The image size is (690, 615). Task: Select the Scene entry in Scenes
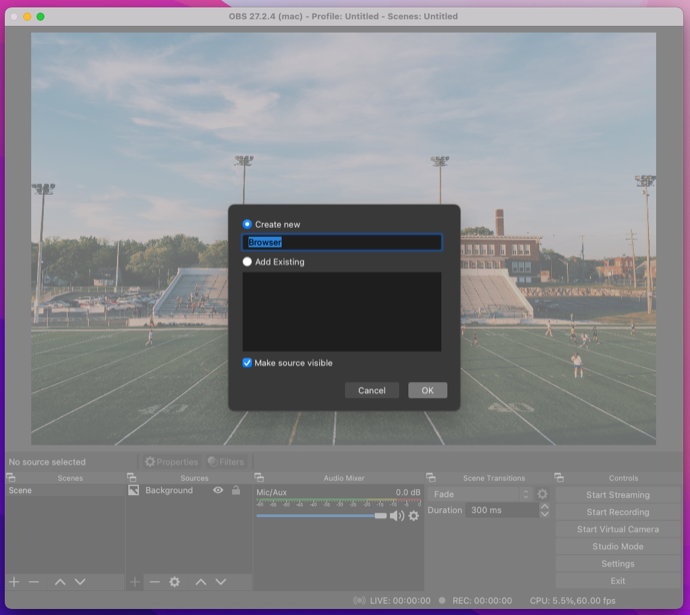pyautogui.click(x=65, y=491)
